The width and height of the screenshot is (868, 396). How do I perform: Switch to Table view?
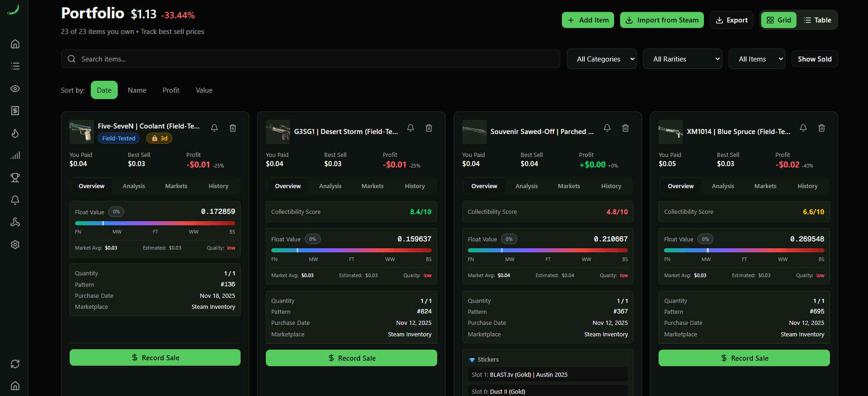point(818,20)
